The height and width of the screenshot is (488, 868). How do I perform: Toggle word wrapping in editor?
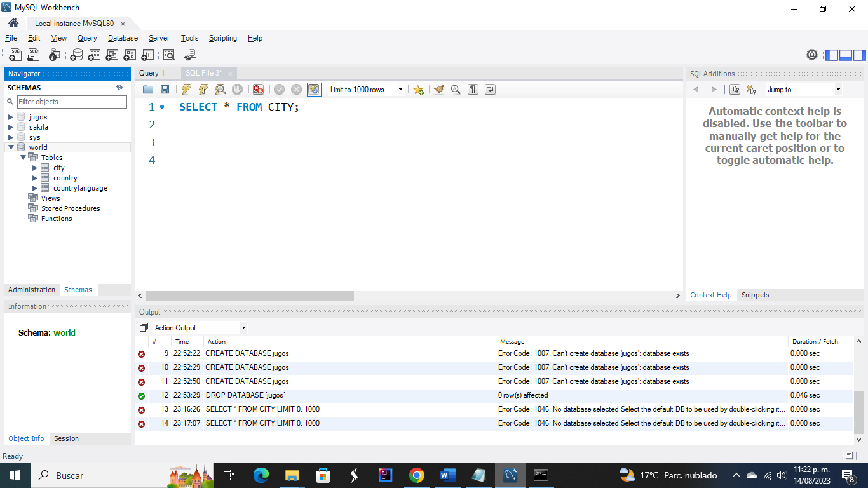tap(490, 90)
